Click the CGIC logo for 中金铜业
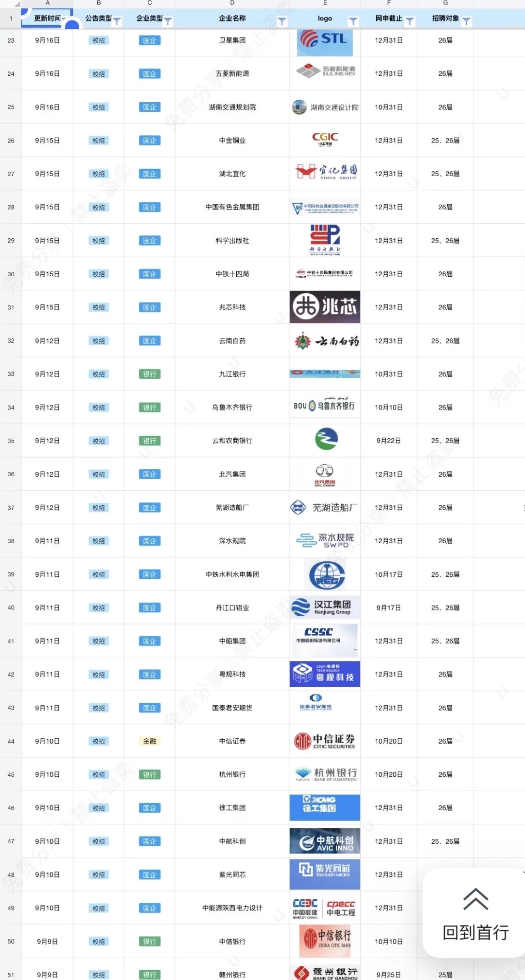 coord(325,139)
